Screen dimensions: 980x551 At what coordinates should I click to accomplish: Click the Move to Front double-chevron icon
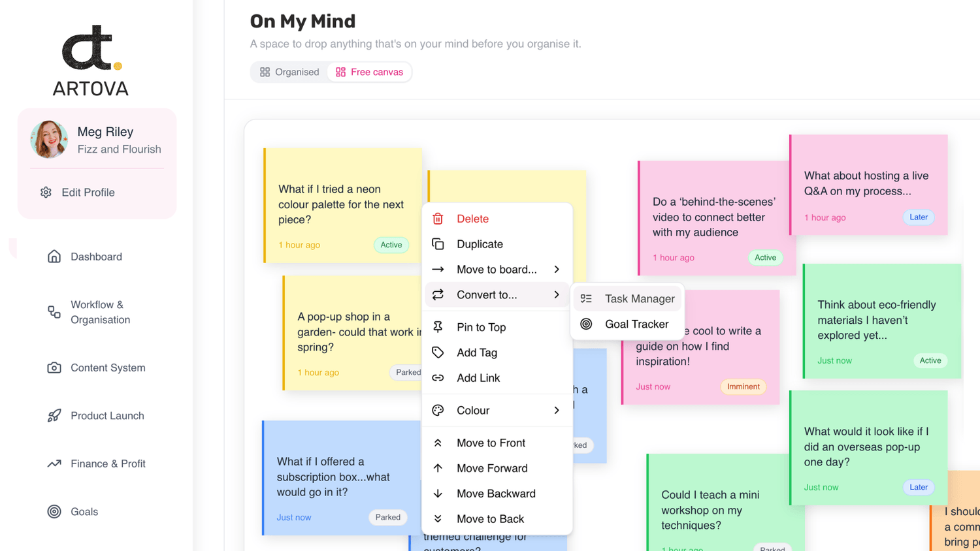[x=438, y=443]
